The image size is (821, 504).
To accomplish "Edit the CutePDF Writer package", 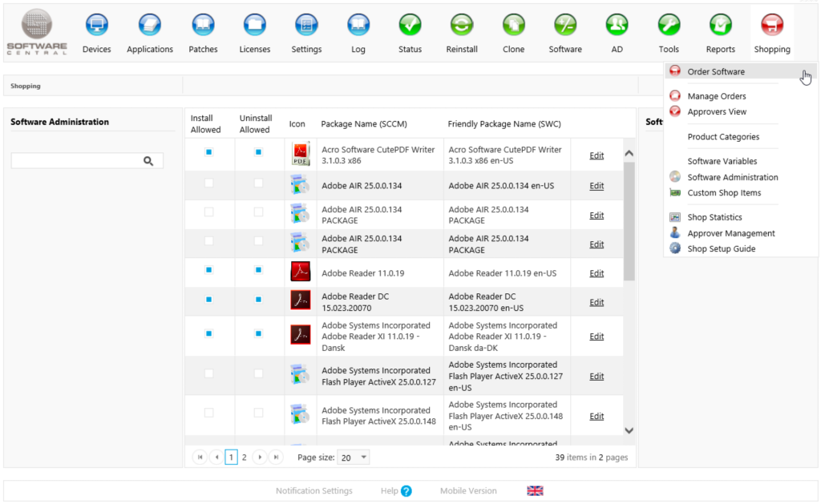I will pos(597,155).
